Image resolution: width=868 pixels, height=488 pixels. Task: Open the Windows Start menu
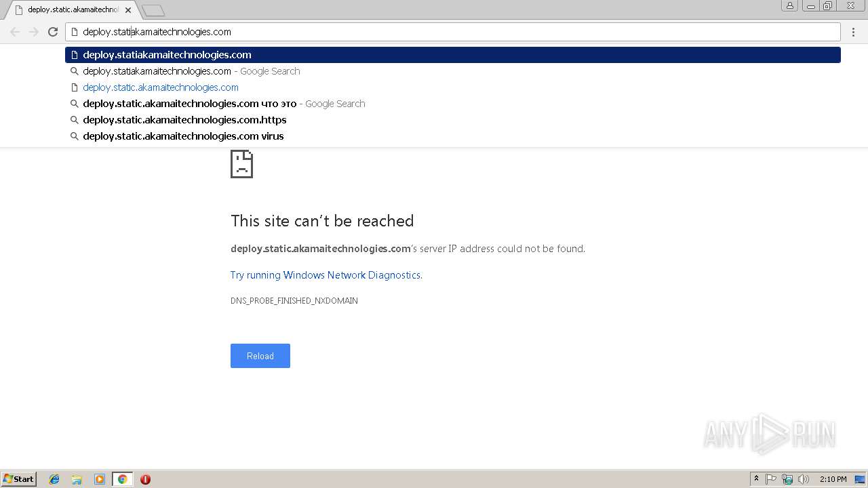pyautogui.click(x=19, y=479)
